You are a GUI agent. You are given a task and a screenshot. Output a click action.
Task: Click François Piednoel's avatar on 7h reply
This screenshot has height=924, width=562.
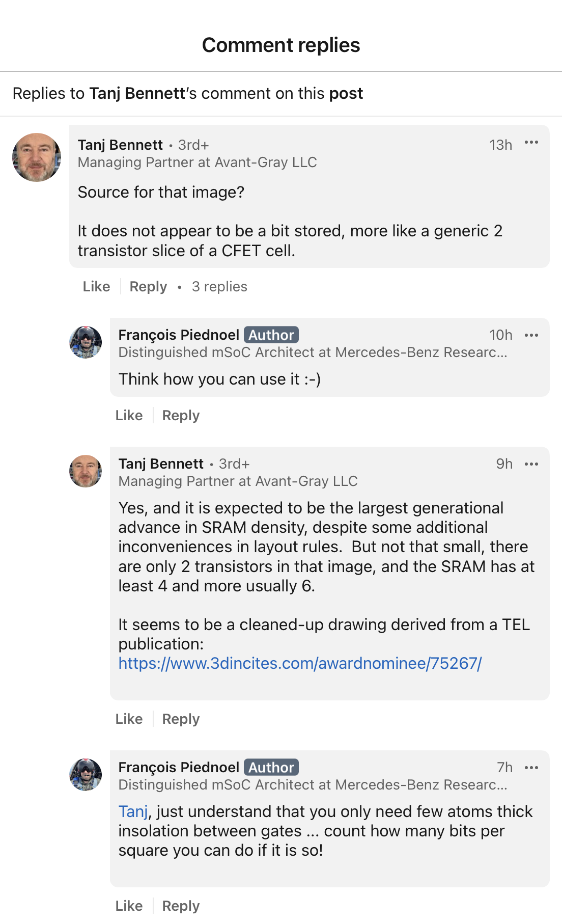[x=86, y=775]
